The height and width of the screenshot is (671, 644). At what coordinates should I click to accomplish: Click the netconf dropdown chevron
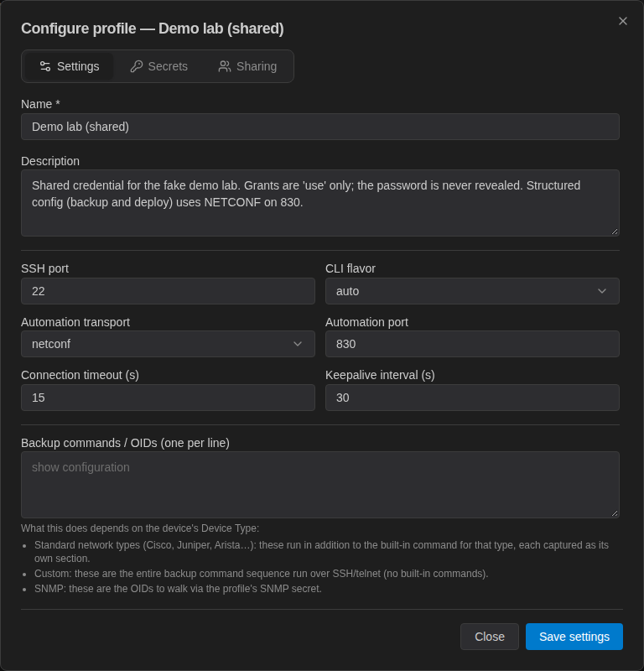pyautogui.click(x=298, y=344)
